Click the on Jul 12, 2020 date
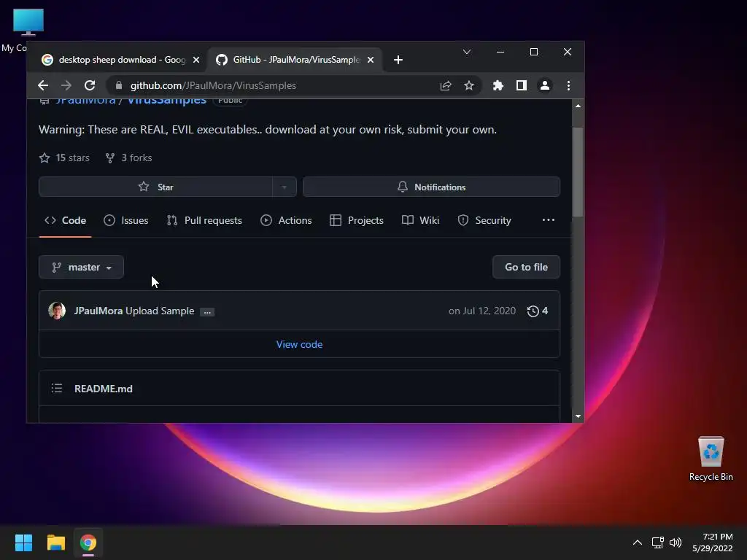Image resolution: width=747 pixels, height=560 pixels. [482, 311]
